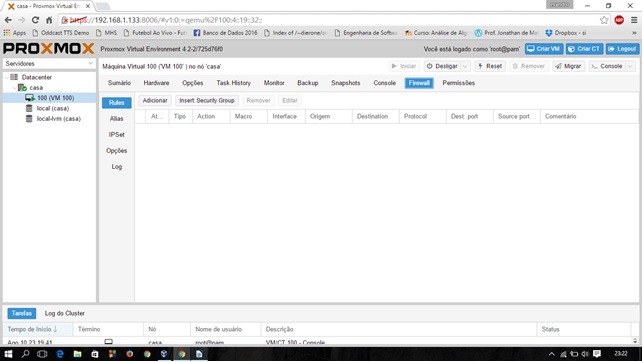643x362 pixels.
Task: Open Banco de Dados 2016 bookmark
Action: coord(225,32)
